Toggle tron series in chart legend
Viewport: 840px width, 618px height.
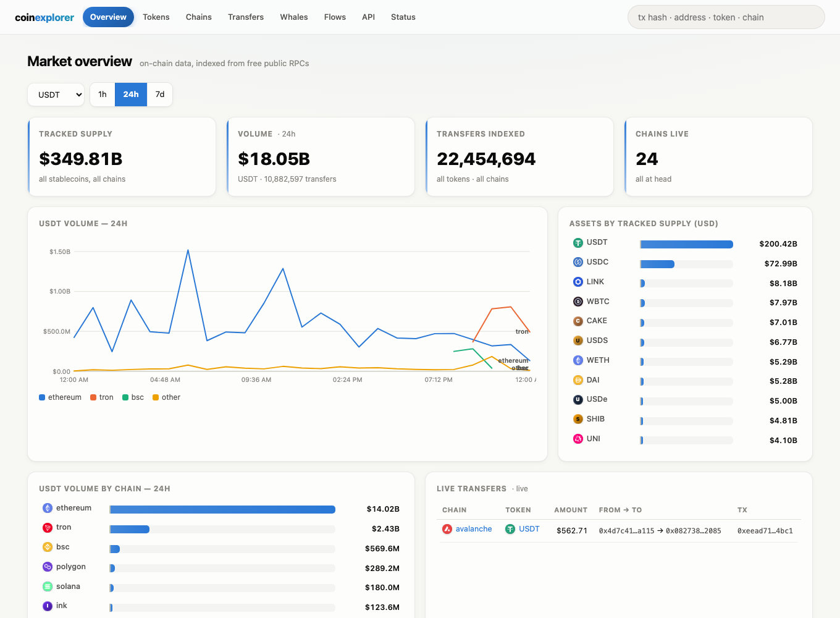point(102,397)
